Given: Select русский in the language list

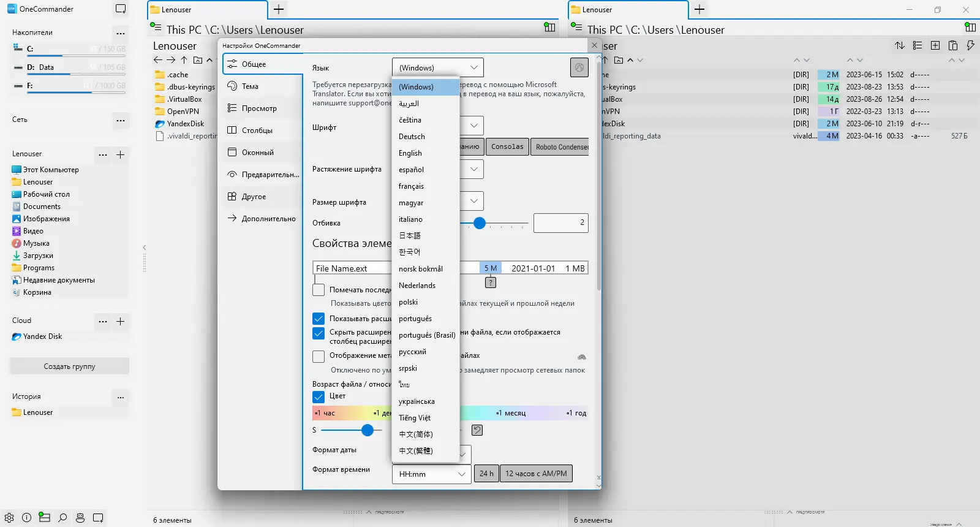Looking at the screenshot, I should tap(425, 352).
